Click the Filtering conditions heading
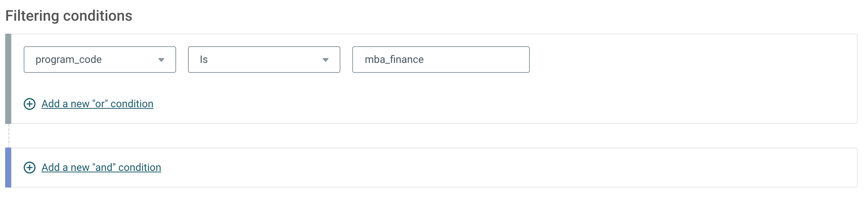The height and width of the screenshot is (199, 868). 69,16
